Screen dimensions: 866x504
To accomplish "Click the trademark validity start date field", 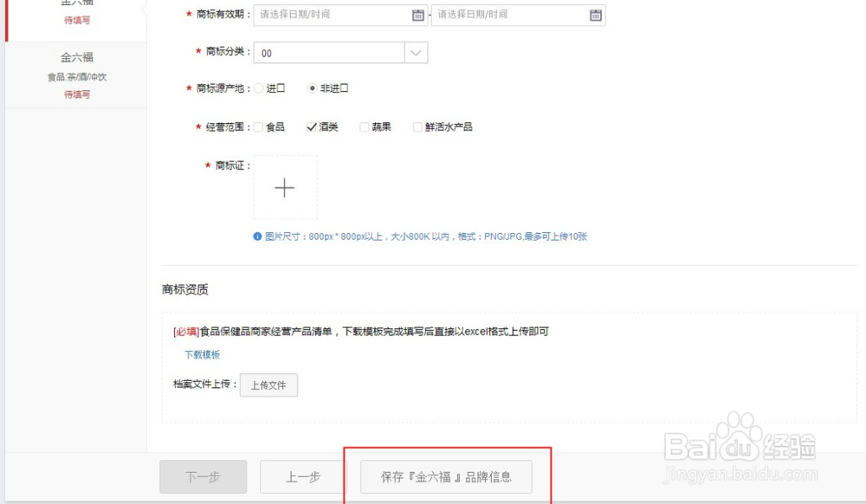I will click(340, 15).
